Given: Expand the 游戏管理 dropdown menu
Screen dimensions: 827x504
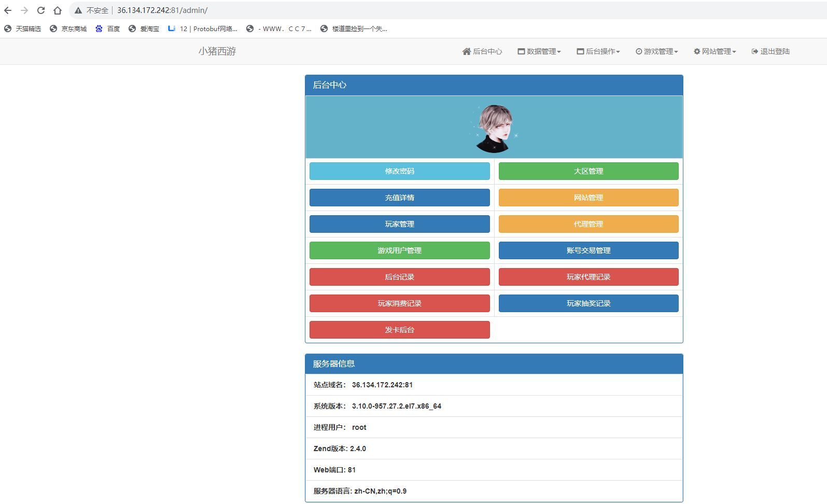Looking at the screenshot, I should [x=657, y=51].
